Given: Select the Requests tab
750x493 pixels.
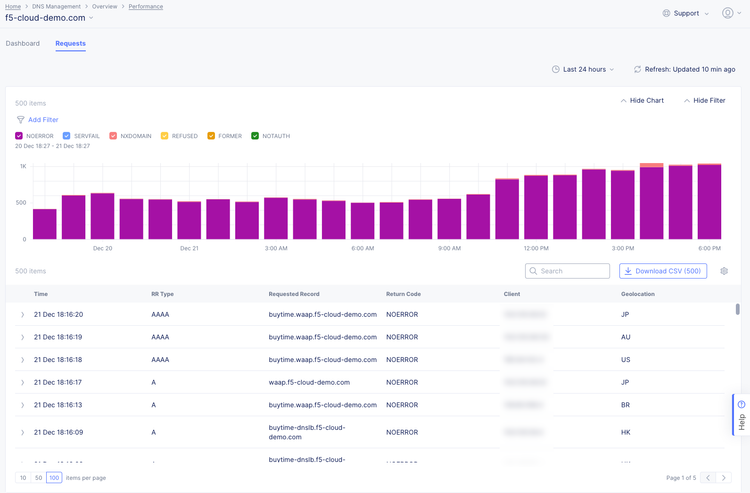Looking at the screenshot, I should (70, 44).
